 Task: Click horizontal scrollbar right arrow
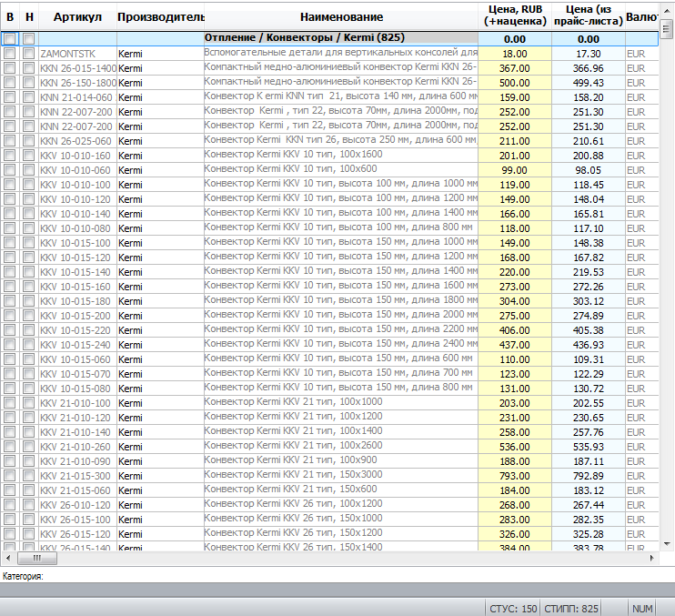click(651, 559)
